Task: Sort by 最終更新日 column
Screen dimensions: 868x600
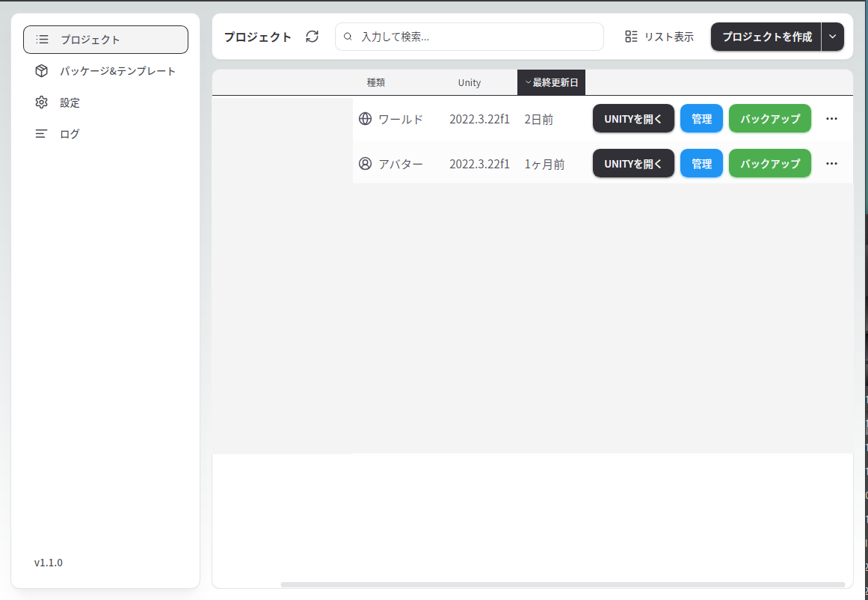Action: [x=551, y=82]
